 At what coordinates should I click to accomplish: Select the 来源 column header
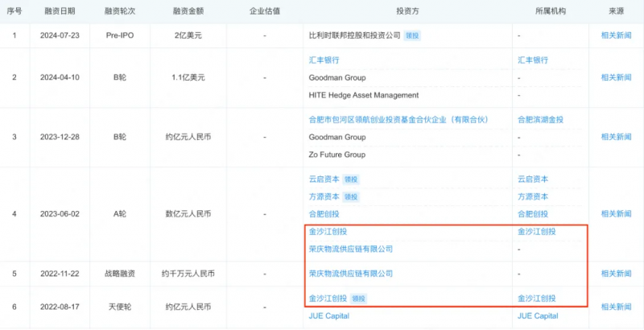point(616,11)
